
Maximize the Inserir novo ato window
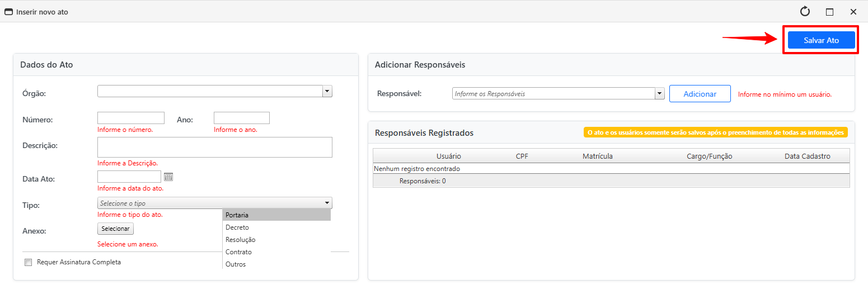click(829, 12)
